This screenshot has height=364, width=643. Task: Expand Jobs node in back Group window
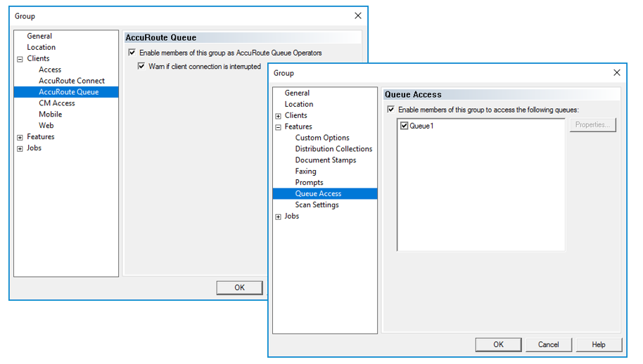pyautogui.click(x=20, y=149)
